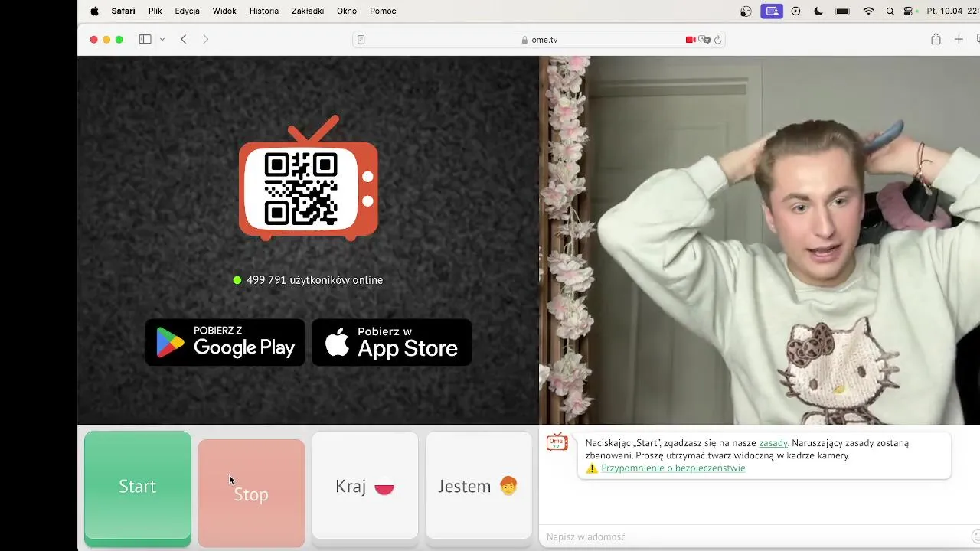
Task: Expand the sidebar tab-group dropdown arrow
Action: 162,39
